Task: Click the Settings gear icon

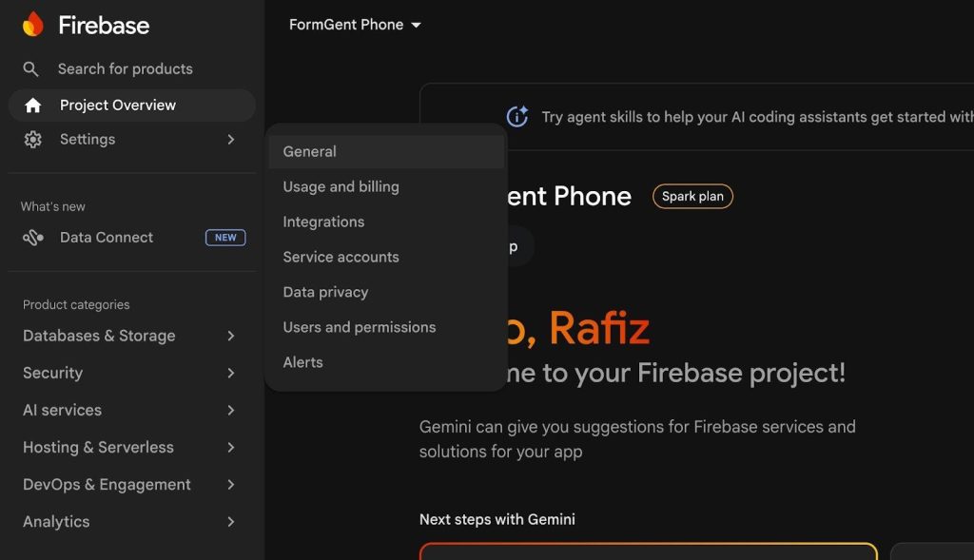Action: tap(33, 140)
